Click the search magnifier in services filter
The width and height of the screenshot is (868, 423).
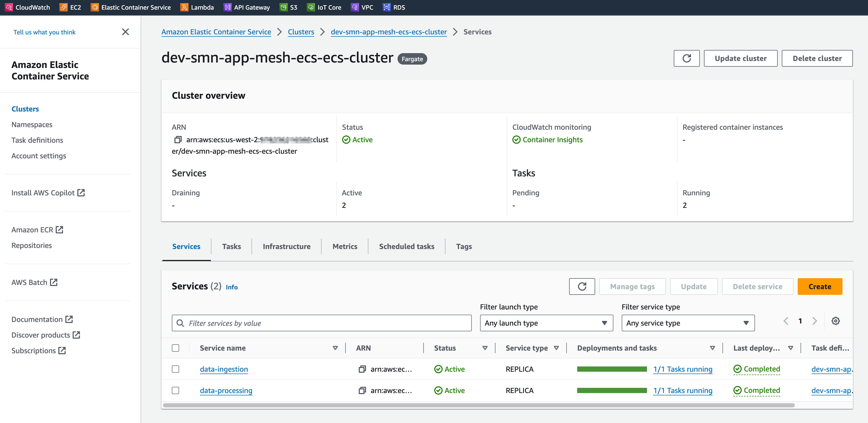pos(180,323)
